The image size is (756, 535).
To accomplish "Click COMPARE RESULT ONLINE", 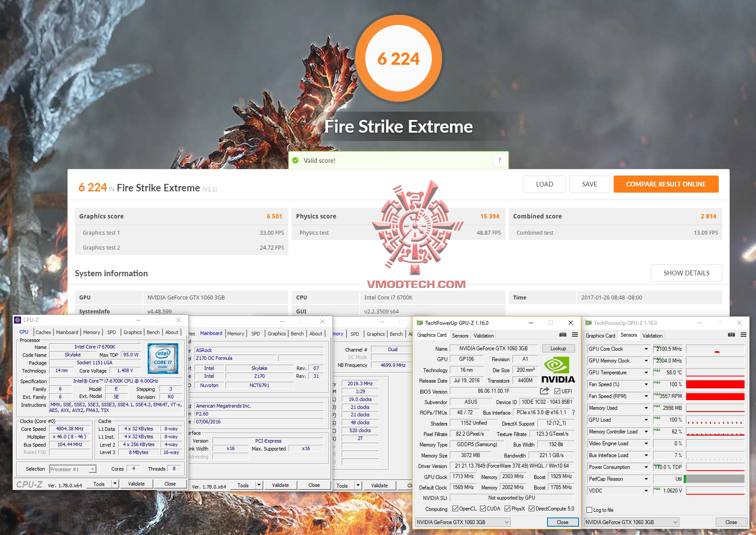I will coord(666,184).
